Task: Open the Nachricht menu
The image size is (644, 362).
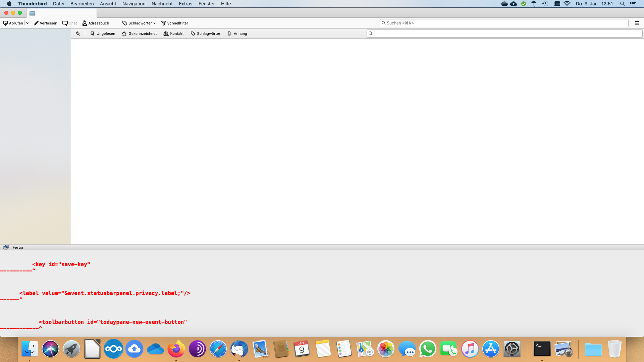Action: tap(162, 4)
